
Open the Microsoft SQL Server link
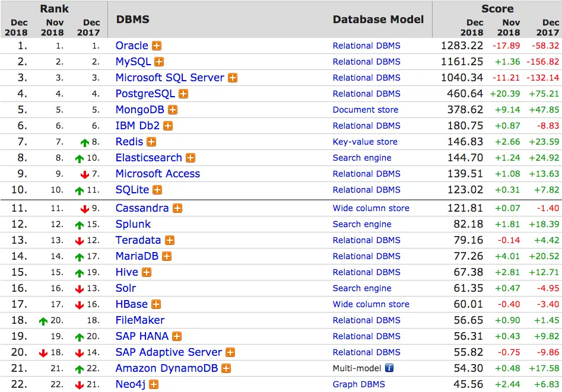[170, 78]
